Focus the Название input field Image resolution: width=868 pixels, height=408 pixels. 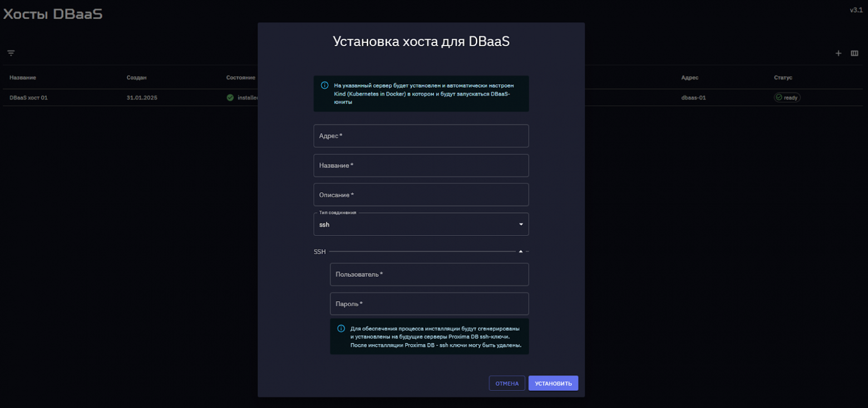421,166
